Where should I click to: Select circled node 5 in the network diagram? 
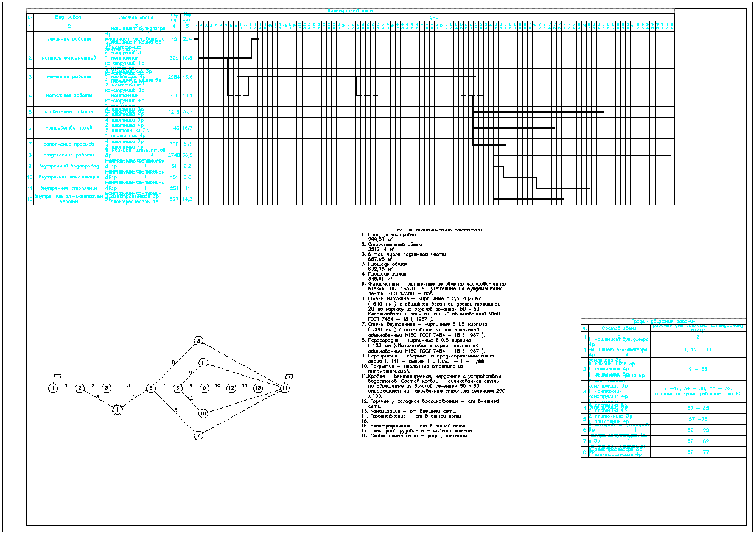click(150, 387)
